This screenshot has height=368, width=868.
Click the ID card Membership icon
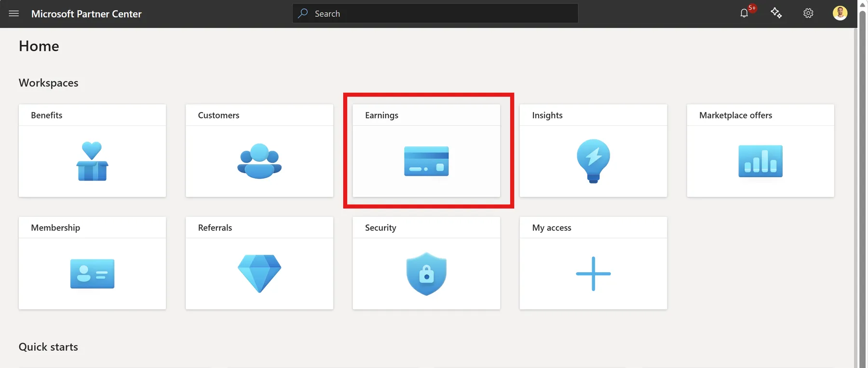click(x=92, y=274)
